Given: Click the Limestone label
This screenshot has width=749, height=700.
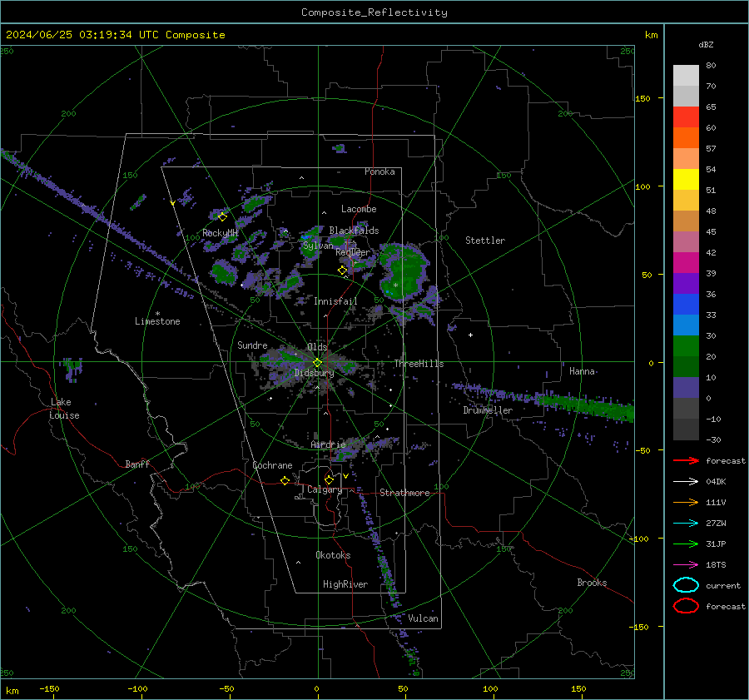Looking at the screenshot, I should (157, 321).
